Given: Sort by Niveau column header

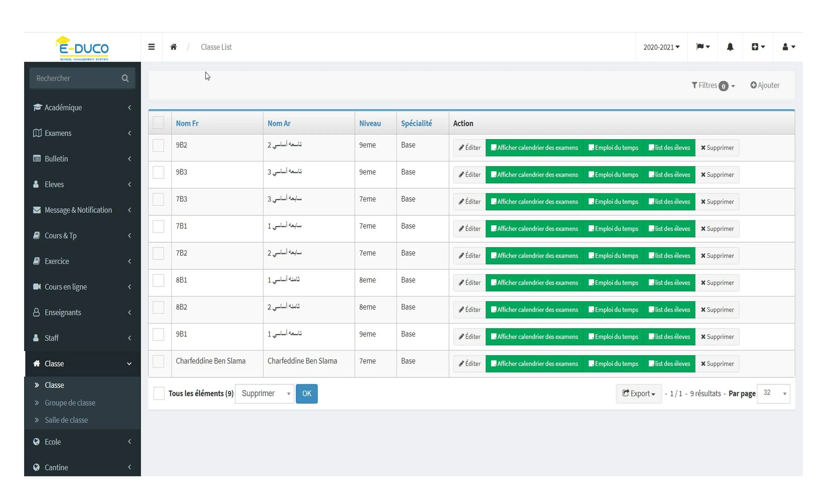Looking at the screenshot, I should 370,123.
